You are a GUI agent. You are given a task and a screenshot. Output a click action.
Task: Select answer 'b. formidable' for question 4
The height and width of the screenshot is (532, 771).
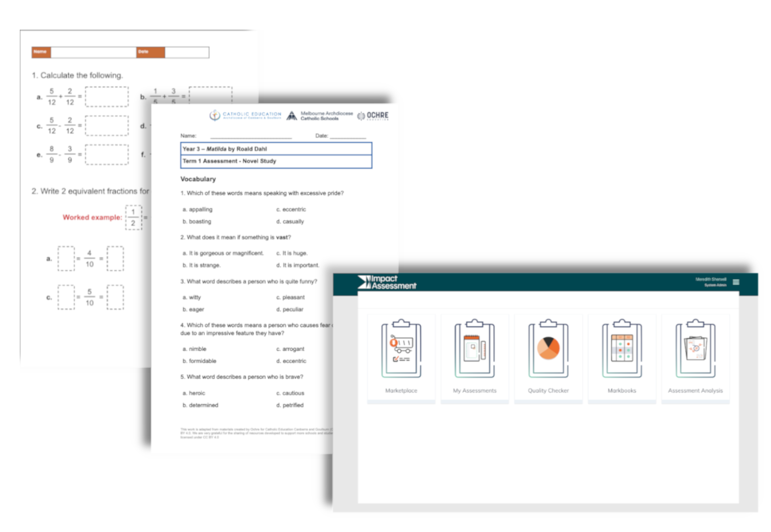click(199, 361)
